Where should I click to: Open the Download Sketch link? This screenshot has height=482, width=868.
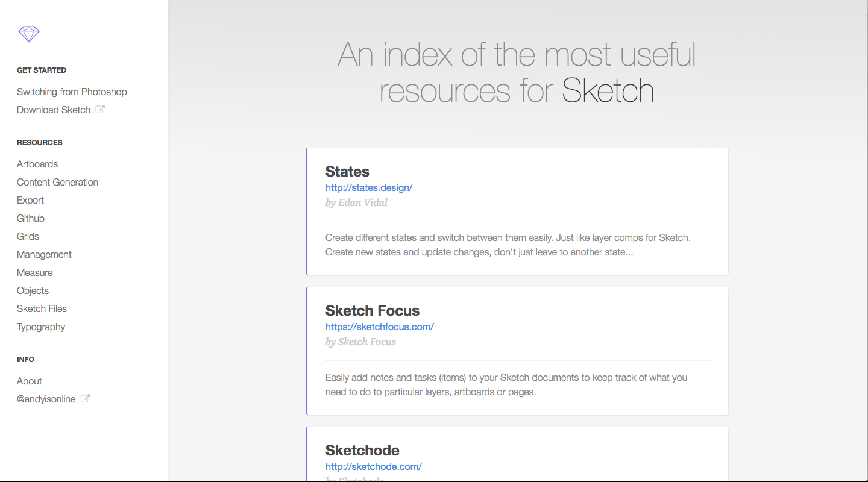point(53,110)
